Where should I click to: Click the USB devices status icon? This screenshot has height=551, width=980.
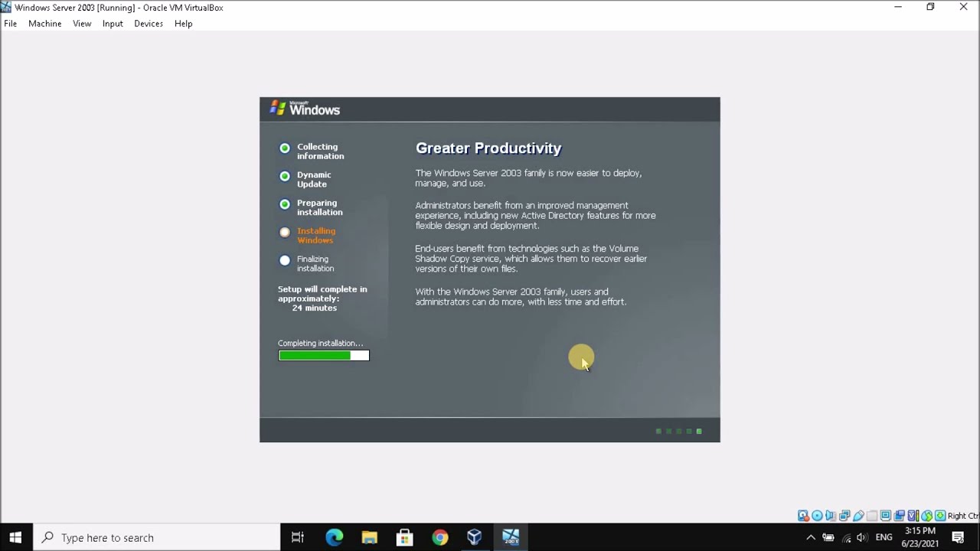(x=858, y=516)
